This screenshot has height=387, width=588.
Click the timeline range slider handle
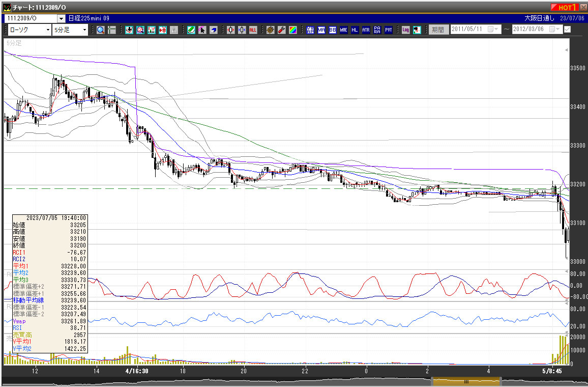pyautogui.click(x=466, y=382)
